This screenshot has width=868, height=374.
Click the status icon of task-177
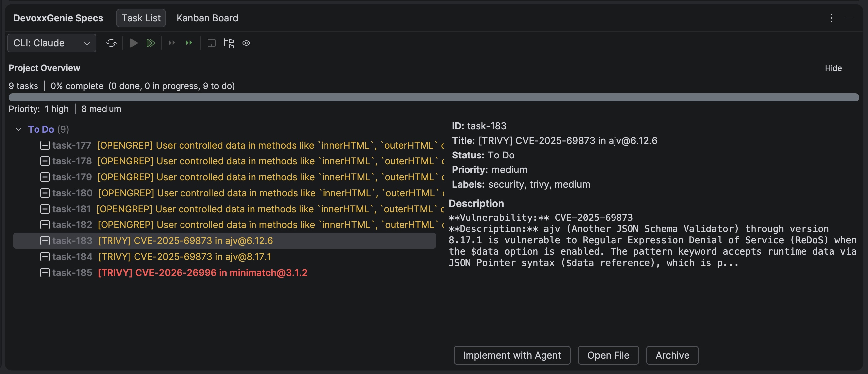45,146
